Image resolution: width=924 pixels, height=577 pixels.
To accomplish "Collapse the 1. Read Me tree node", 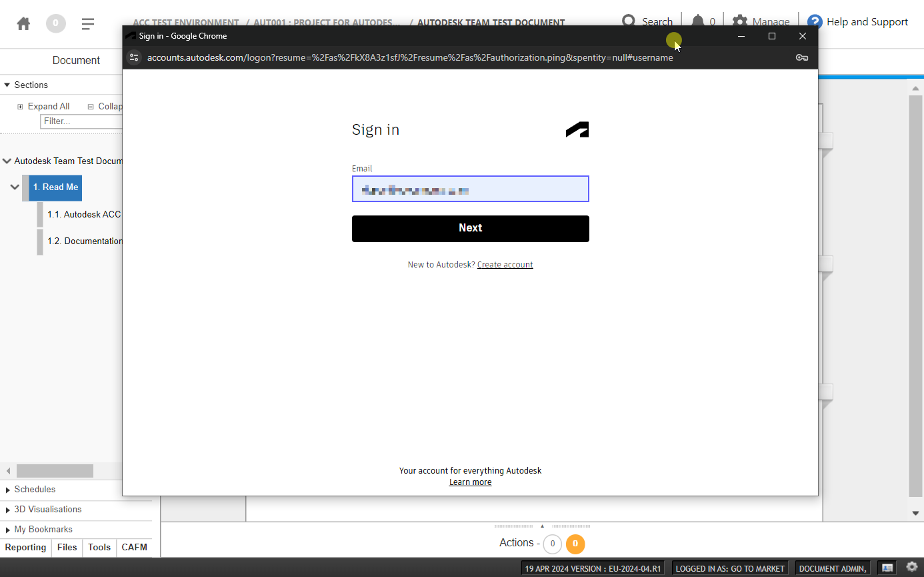I will pos(15,187).
